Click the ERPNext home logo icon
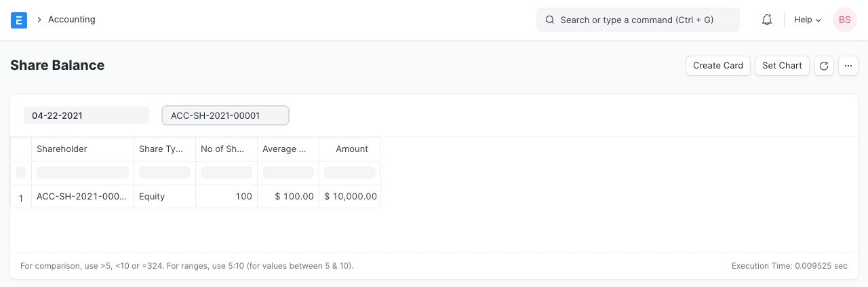Image resolution: width=868 pixels, height=287 pixels. [x=19, y=20]
